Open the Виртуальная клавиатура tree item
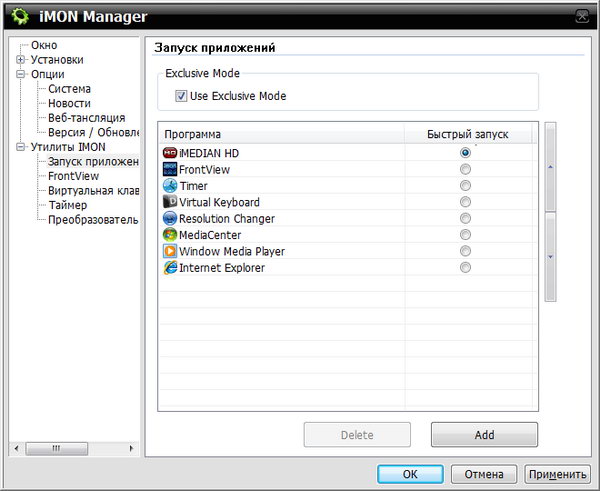Image resolution: width=600 pixels, height=491 pixels. [93, 191]
